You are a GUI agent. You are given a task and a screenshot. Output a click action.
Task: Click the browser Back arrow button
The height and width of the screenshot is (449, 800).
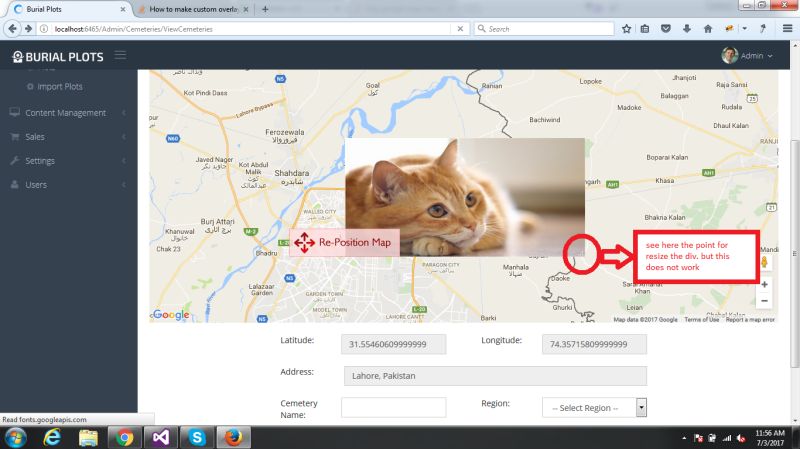[12, 29]
